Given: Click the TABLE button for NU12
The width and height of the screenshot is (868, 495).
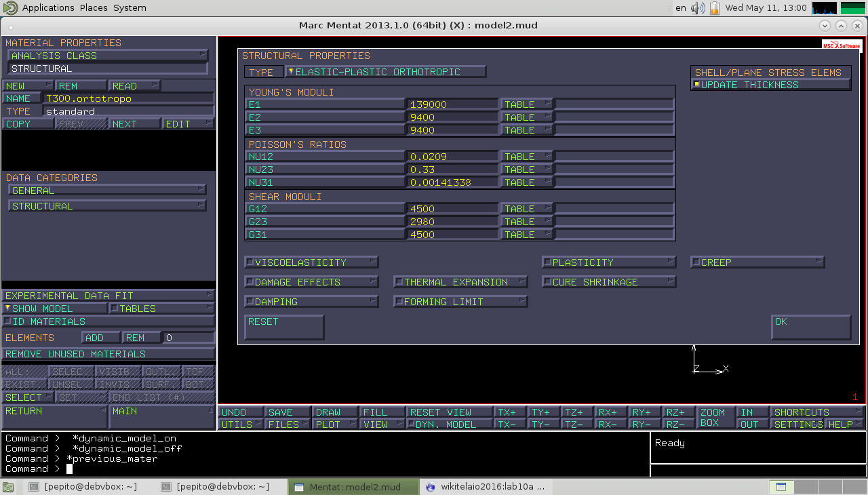Looking at the screenshot, I should [x=526, y=157].
